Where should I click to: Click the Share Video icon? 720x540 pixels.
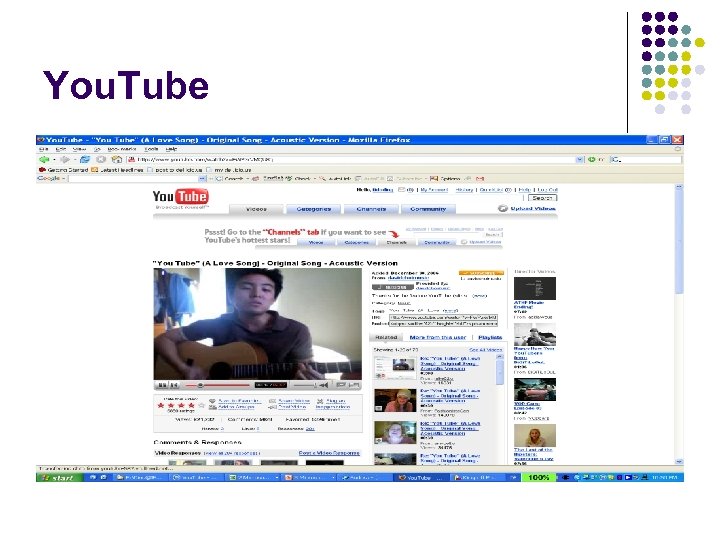pyautogui.click(x=273, y=401)
